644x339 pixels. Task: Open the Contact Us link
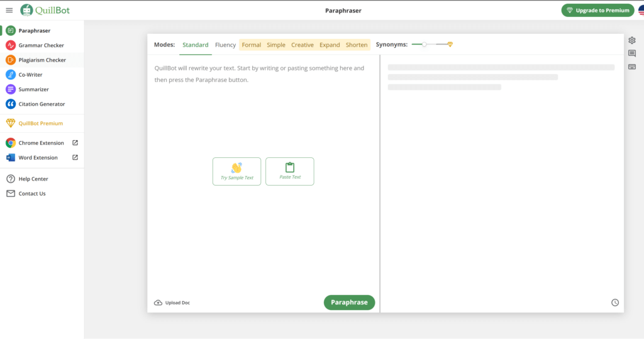(32, 194)
